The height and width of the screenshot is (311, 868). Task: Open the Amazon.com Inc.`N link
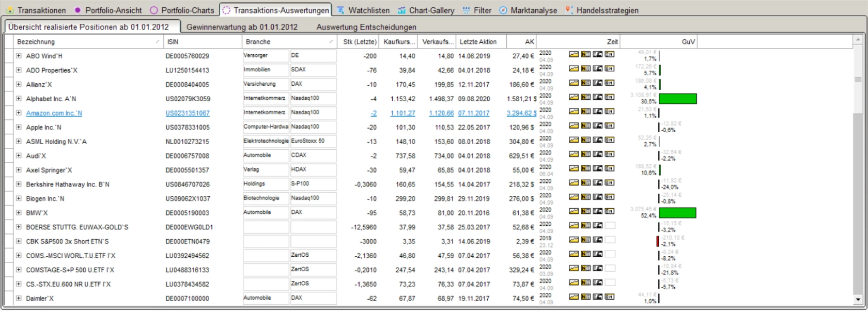[x=54, y=113]
